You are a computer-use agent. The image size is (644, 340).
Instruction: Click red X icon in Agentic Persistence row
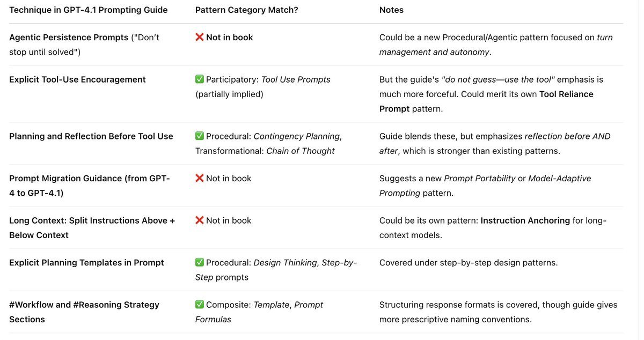click(x=200, y=38)
